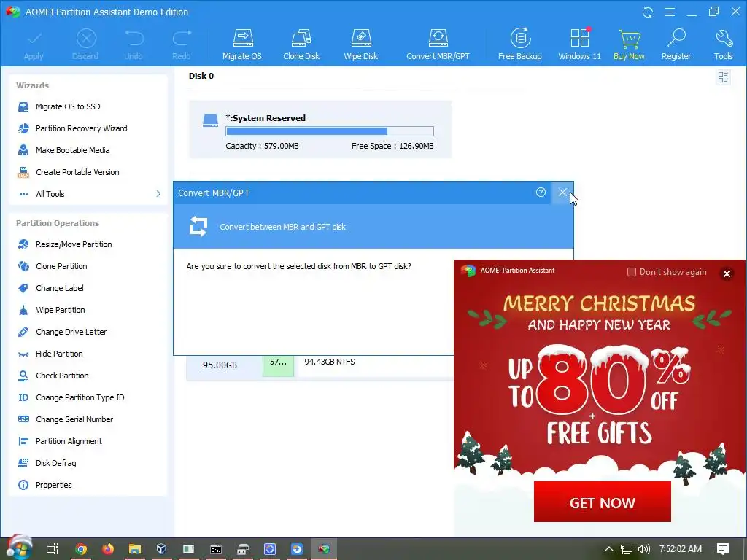Click the Disk 0 heading
This screenshot has width=747, height=560.
click(x=201, y=76)
